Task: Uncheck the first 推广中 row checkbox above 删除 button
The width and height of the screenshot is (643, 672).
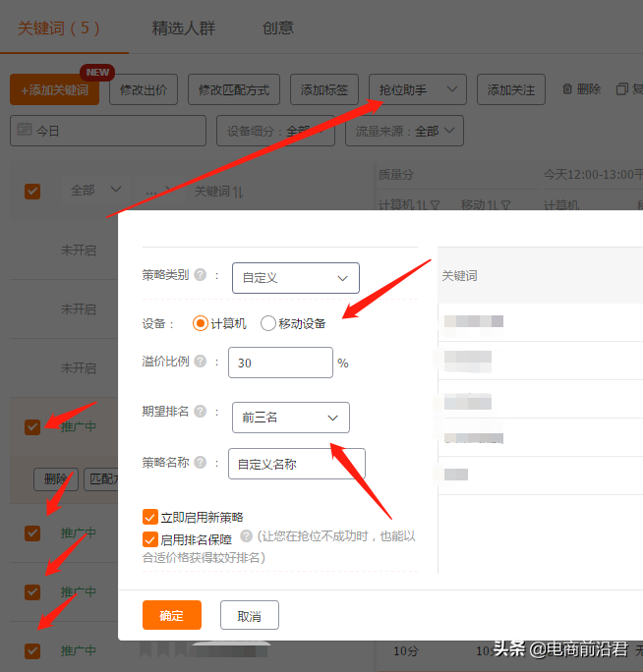Action: tap(32, 426)
